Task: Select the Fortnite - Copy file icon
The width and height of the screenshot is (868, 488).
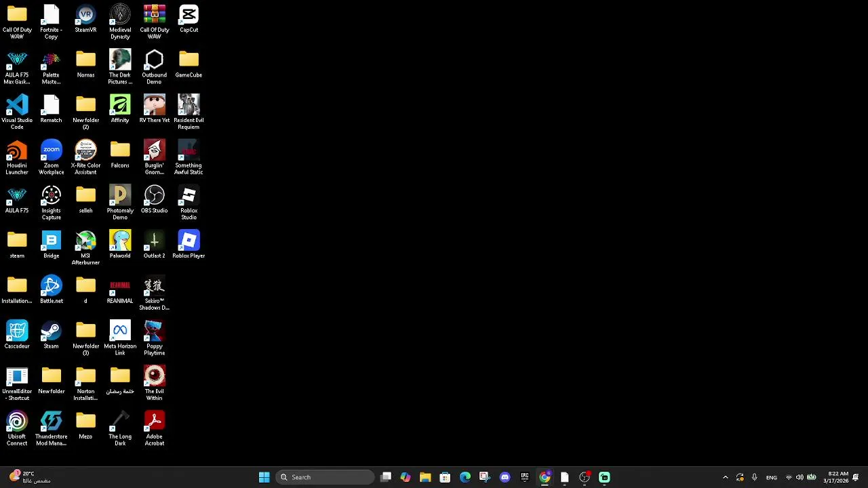Action: click(x=51, y=22)
